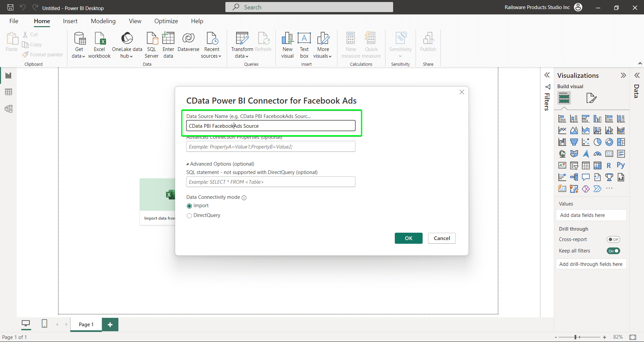This screenshot has height=342, width=644.
Task: Click the zoom out minus button
Action: 556,337
